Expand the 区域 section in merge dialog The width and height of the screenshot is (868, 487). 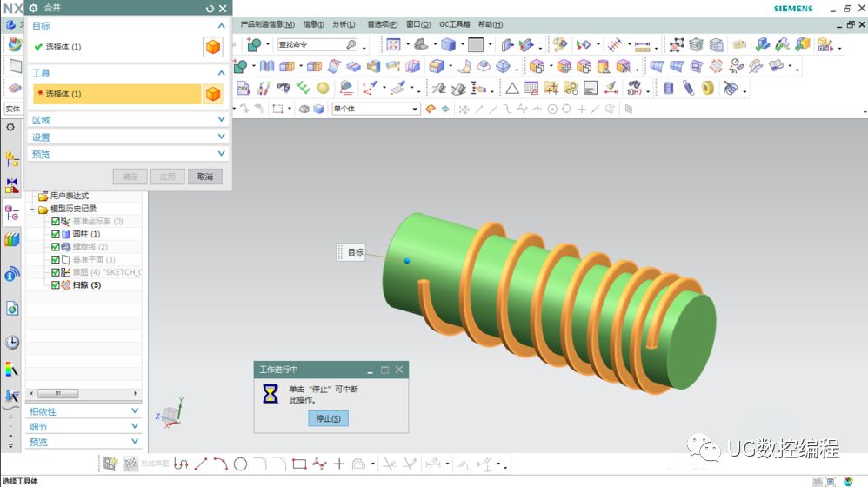tap(129, 120)
